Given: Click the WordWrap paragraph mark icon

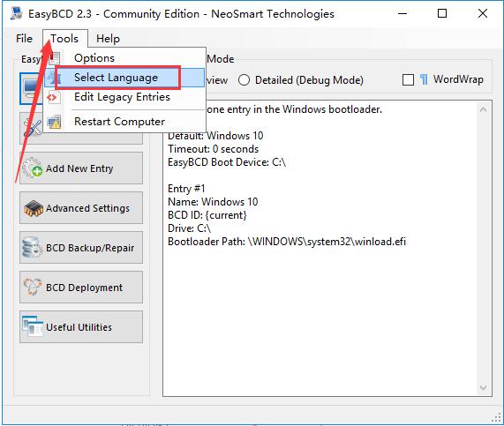Looking at the screenshot, I should (x=424, y=79).
